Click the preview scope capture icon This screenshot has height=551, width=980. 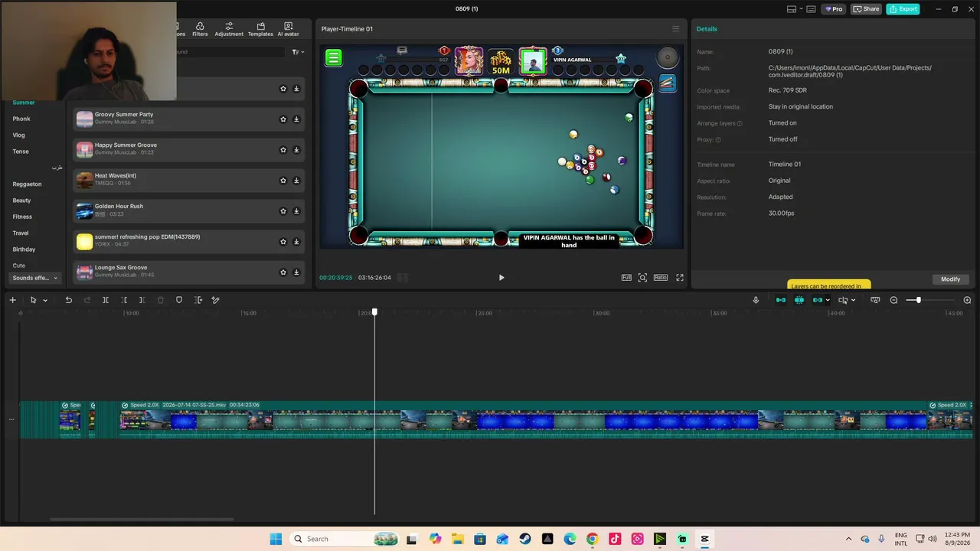[x=642, y=278]
